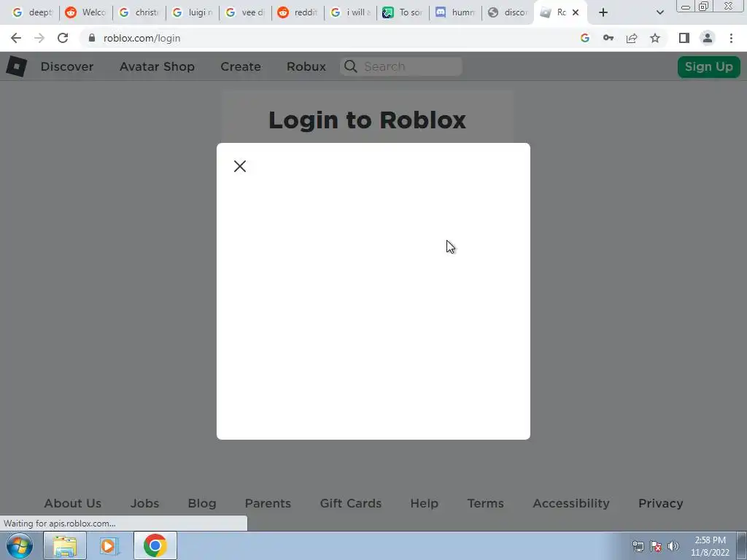Viewport: 747px width, 560px height.
Task: Open the Action Center flag icon
Action: coord(656,546)
